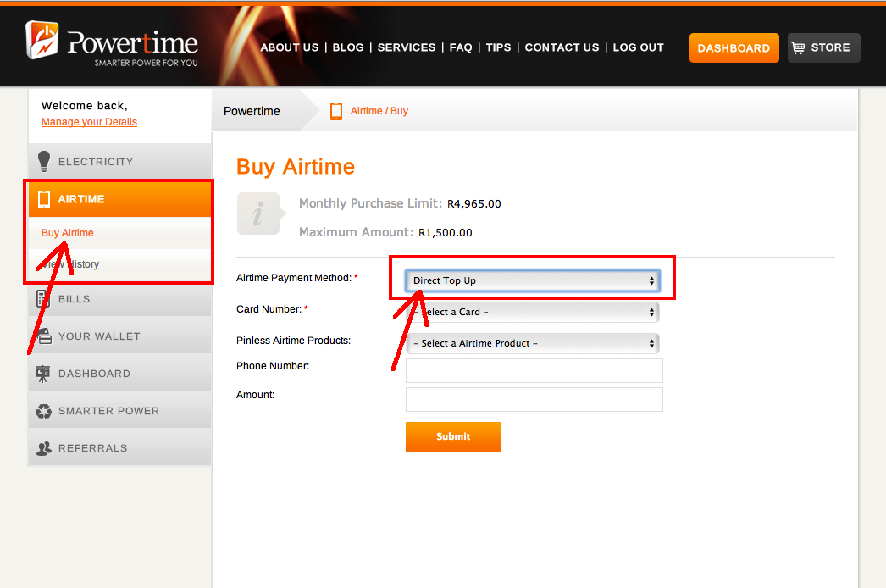Click the Powertime breadcrumb item
Viewport: 886px width, 588px height.
252,111
